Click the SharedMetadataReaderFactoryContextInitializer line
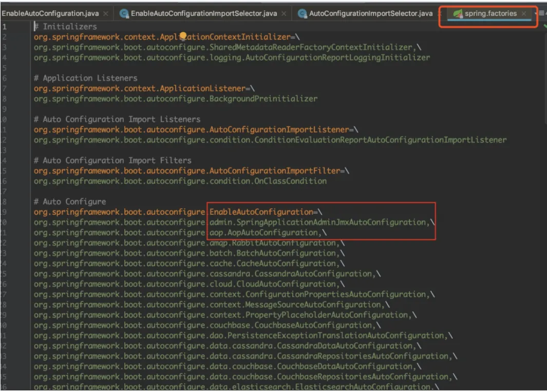547x392 pixels. pyautogui.click(x=228, y=47)
